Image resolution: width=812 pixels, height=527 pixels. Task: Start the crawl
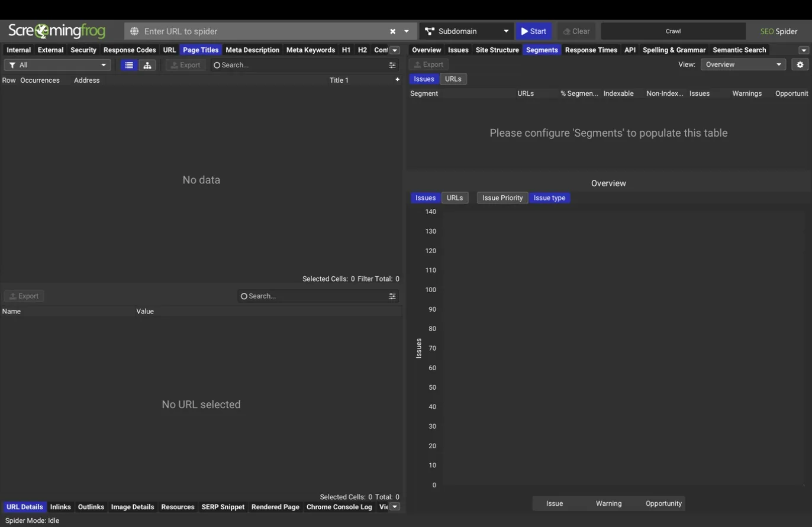tap(533, 31)
